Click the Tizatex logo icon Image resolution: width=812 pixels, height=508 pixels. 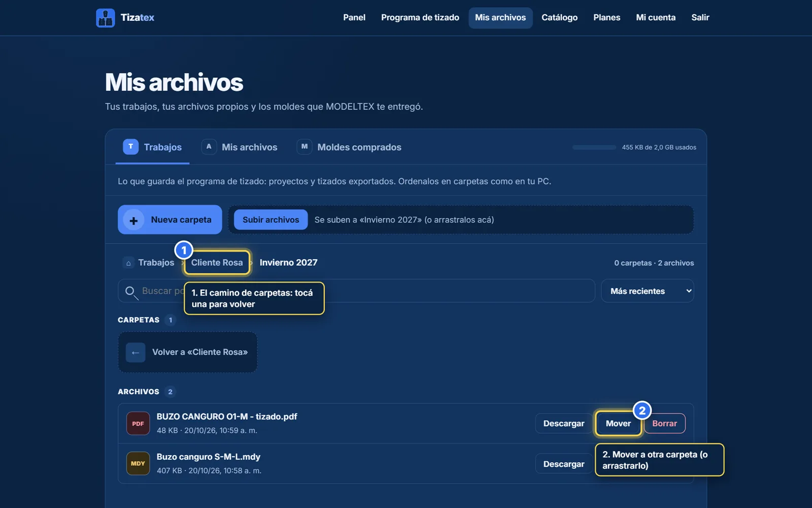click(x=105, y=18)
